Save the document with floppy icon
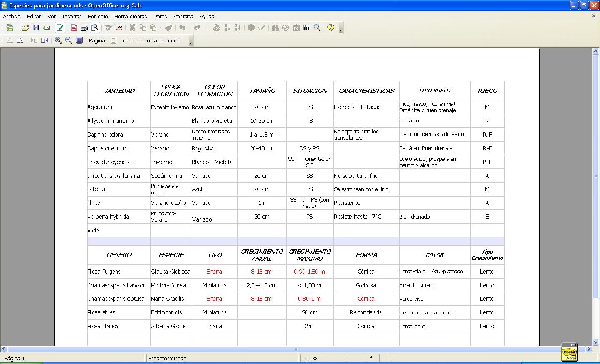600x364 pixels. [x=36, y=28]
